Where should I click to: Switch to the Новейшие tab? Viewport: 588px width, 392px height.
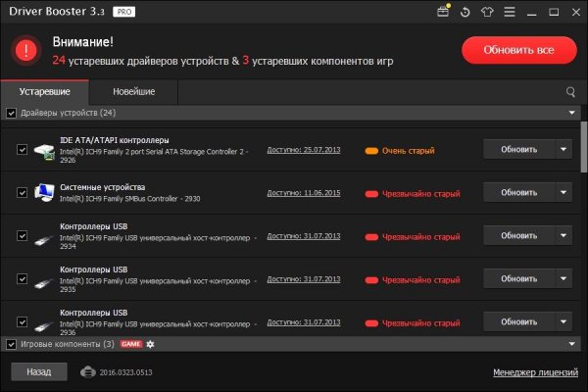133,92
